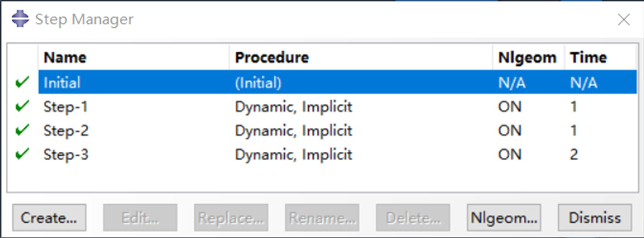Image resolution: width=644 pixels, height=238 pixels.
Task: Select the Initial step row
Action: (337, 82)
